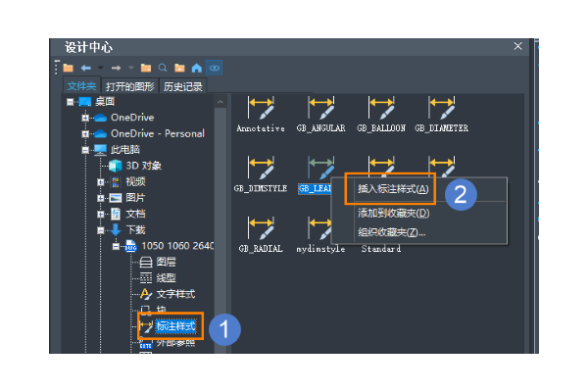Select the 桌面 desktop icon in tree
Image resolution: width=588 pixels, height=392 pixels.
pos(85,102)
